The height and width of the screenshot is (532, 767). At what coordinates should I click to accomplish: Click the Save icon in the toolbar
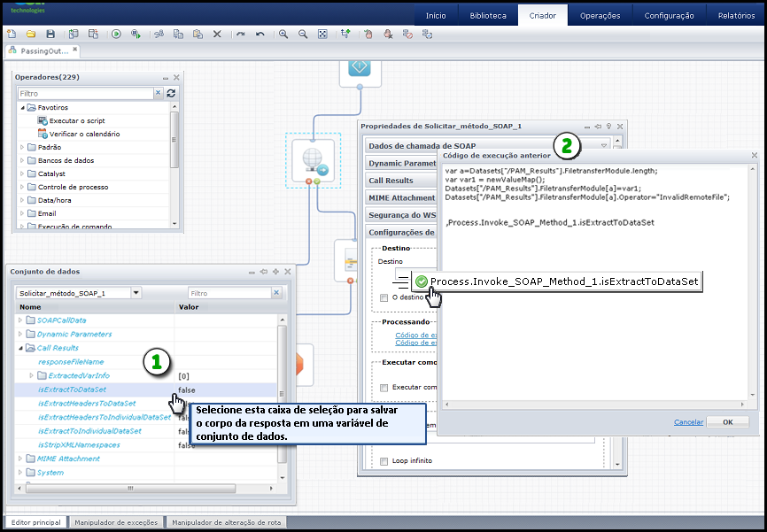50,34
